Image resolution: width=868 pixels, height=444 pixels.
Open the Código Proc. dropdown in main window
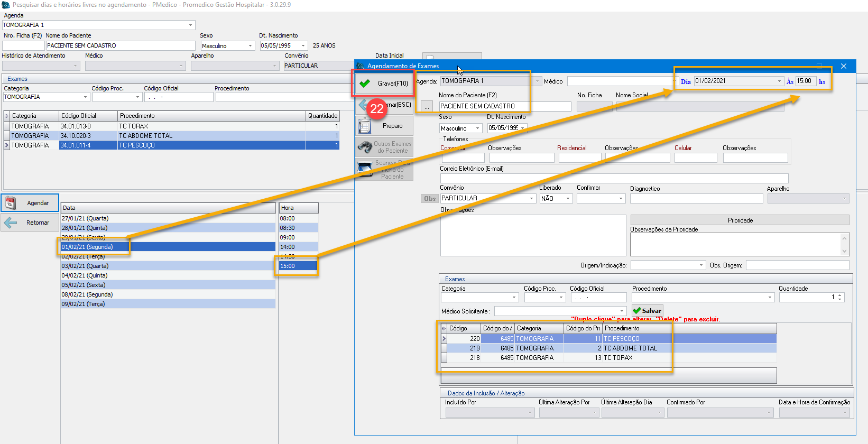click(x=137, y=97)
